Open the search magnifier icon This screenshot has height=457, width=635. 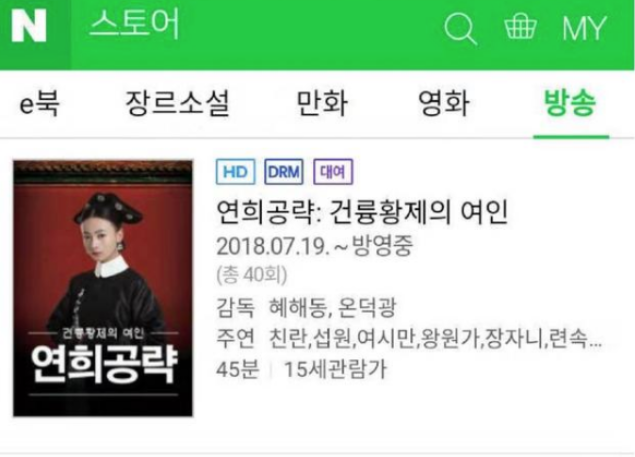tap(460, 28)
